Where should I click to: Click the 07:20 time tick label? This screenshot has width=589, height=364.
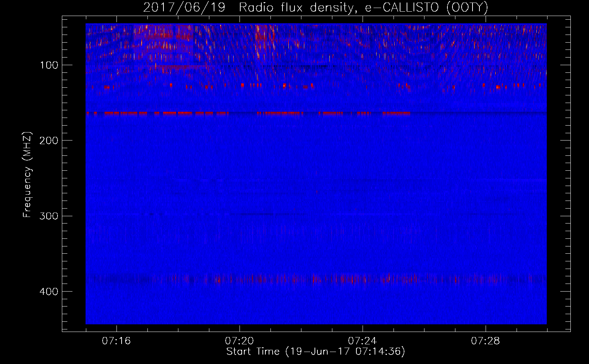click(240, 341)
